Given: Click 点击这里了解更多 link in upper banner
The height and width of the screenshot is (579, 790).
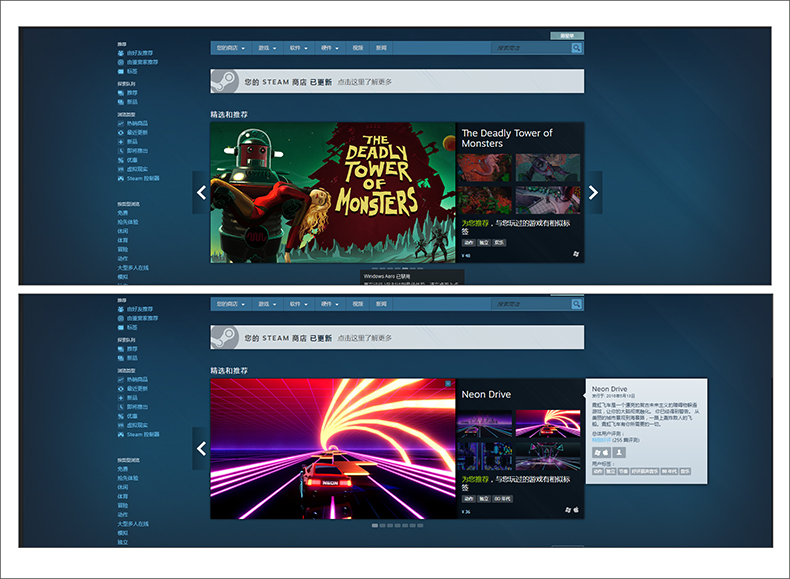Looking at the screenshot, I should click(364, 82).
